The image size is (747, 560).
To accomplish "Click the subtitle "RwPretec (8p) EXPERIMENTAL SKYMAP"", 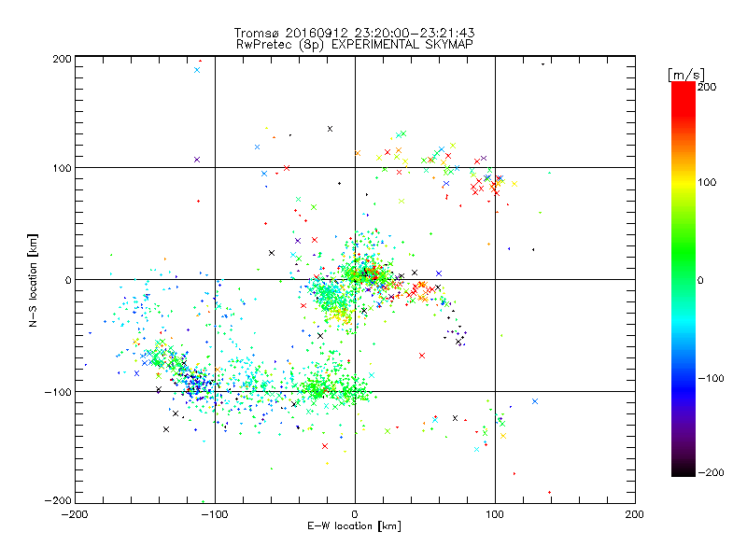I will tap(355, 44).
